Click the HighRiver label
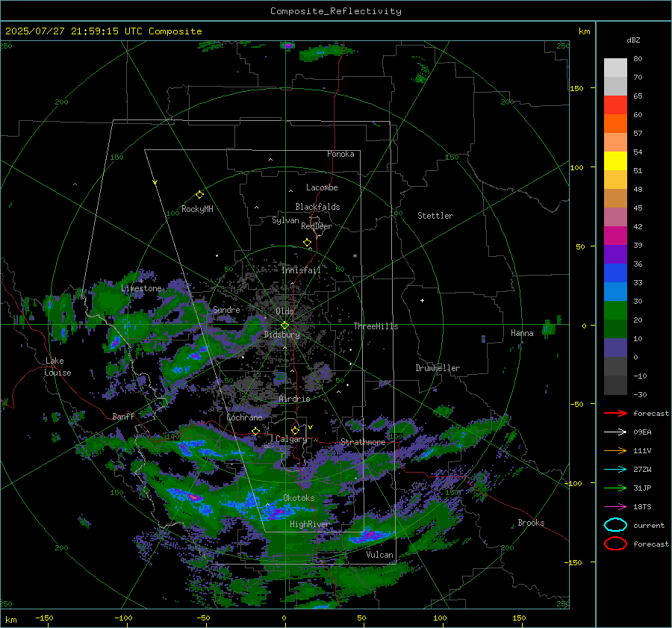The image size is (672, 628). click(x=310, y=524)
